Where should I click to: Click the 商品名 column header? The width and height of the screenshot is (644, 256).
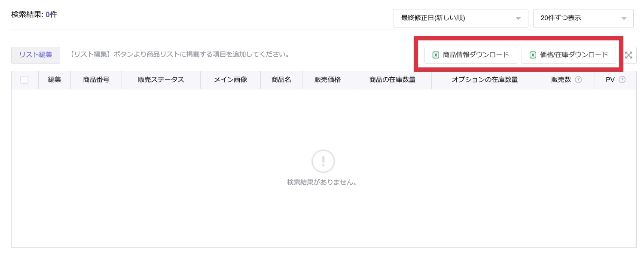(x=281, y=80)
